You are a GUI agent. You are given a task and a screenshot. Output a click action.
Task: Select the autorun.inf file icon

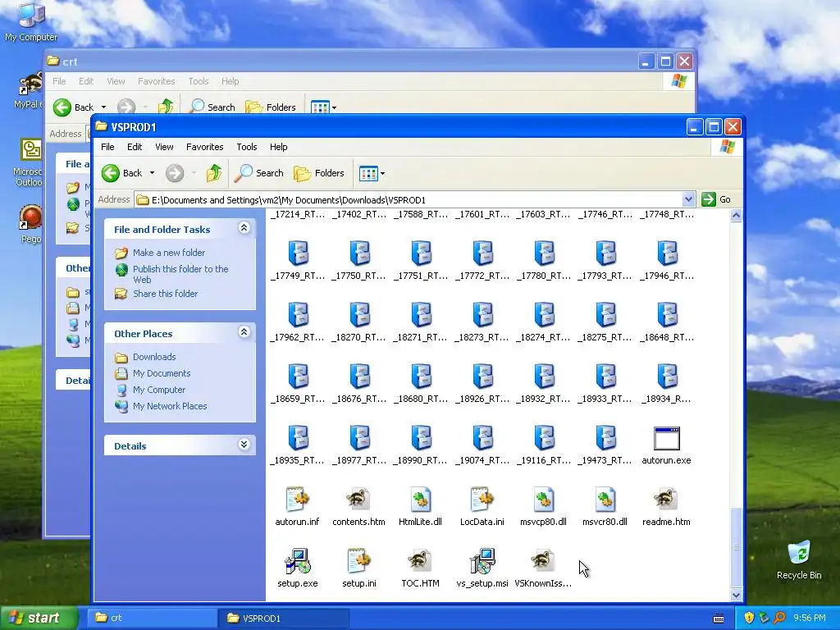click(297, 499)
